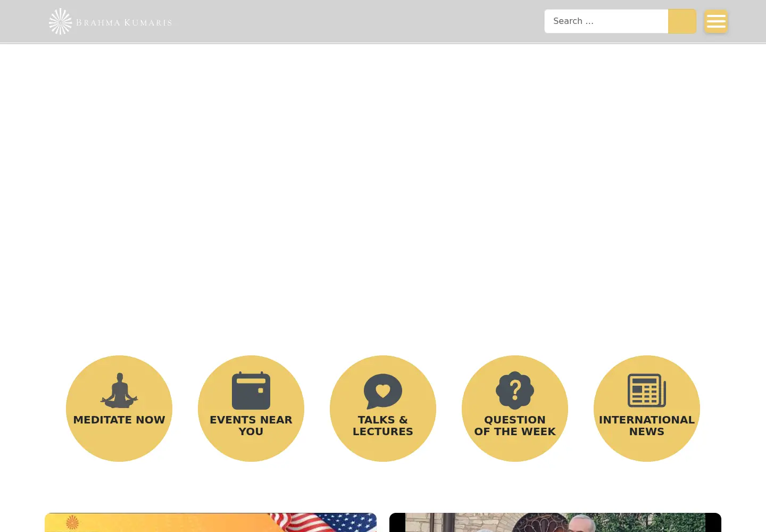
Task: Click the newspaper icon
Action: 647,390
